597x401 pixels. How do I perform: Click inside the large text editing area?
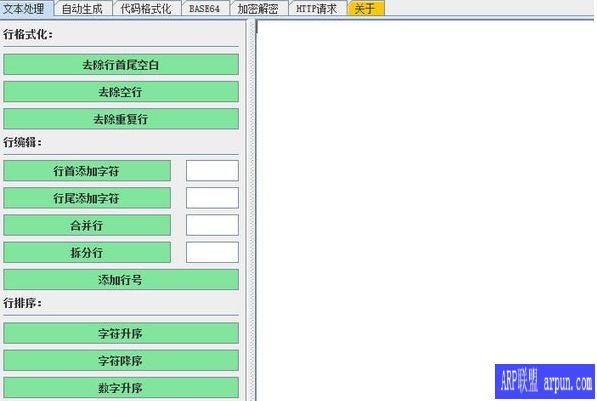(425, 190)
